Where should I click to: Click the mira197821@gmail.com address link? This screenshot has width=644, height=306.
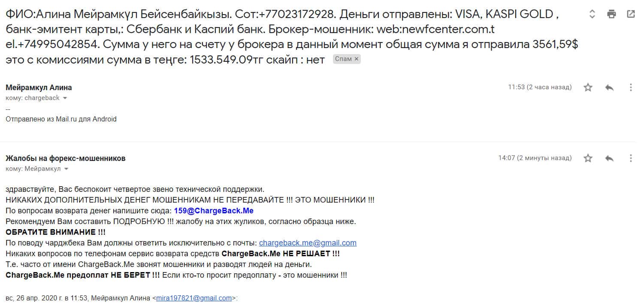coord(194,298)
